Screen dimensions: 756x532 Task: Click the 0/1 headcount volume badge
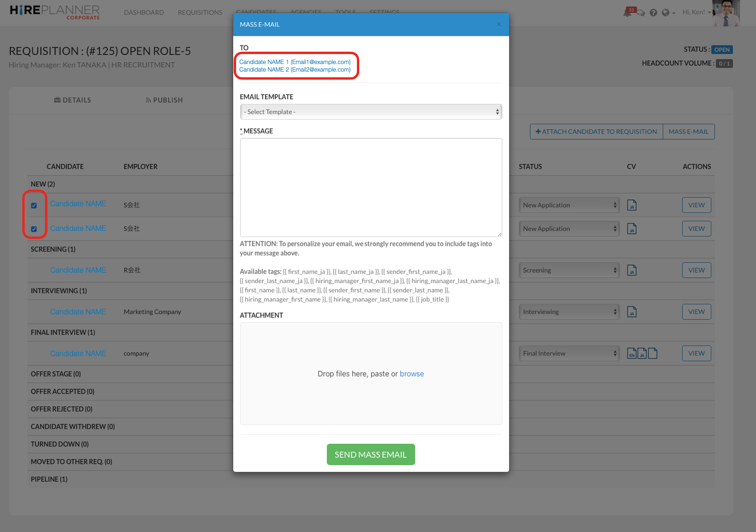click(724, 64)
